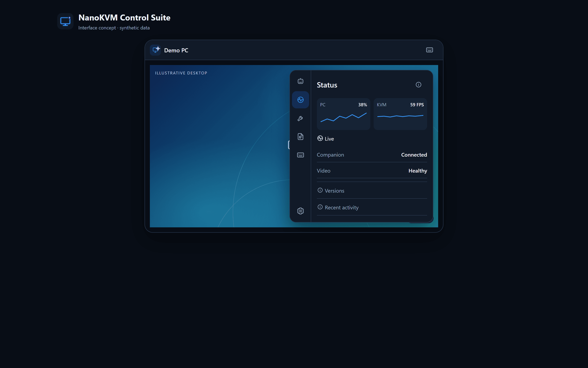Click the Status panel heading

pos(327,85)
